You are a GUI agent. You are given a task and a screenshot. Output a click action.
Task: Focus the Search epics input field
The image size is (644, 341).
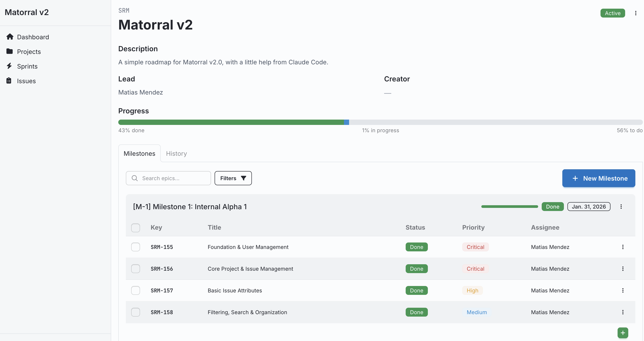[x=172, y=178]
